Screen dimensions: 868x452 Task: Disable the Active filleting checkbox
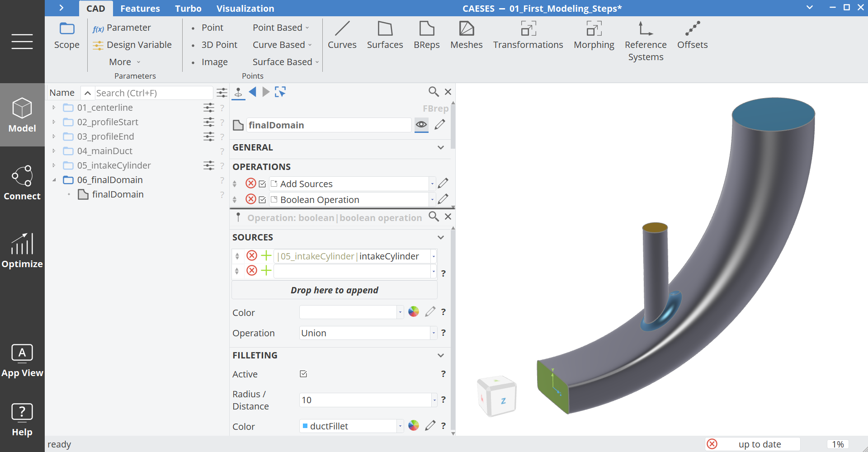pyautogui.click(x=303, y=374)
